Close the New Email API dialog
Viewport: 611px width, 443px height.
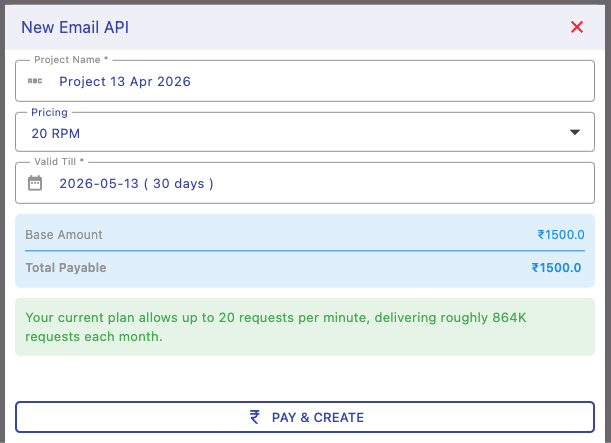coord(577,27)
